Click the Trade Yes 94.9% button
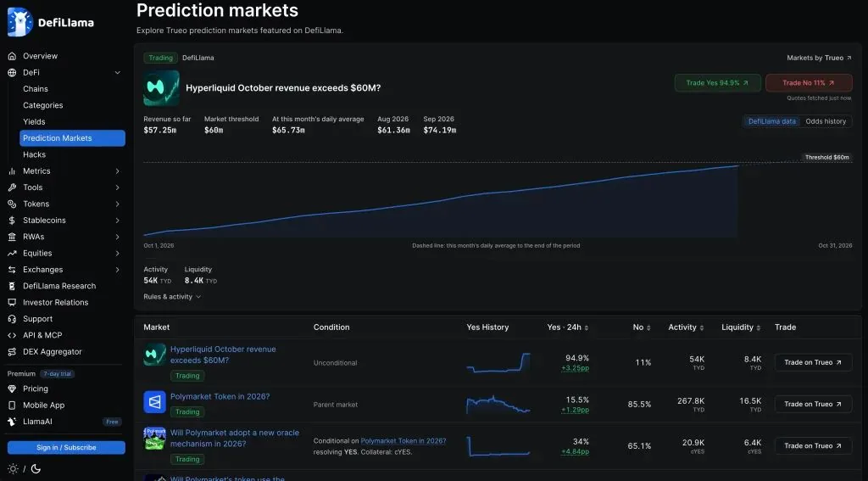The height and width of the screenshot is (481, 868). (717, 83)
